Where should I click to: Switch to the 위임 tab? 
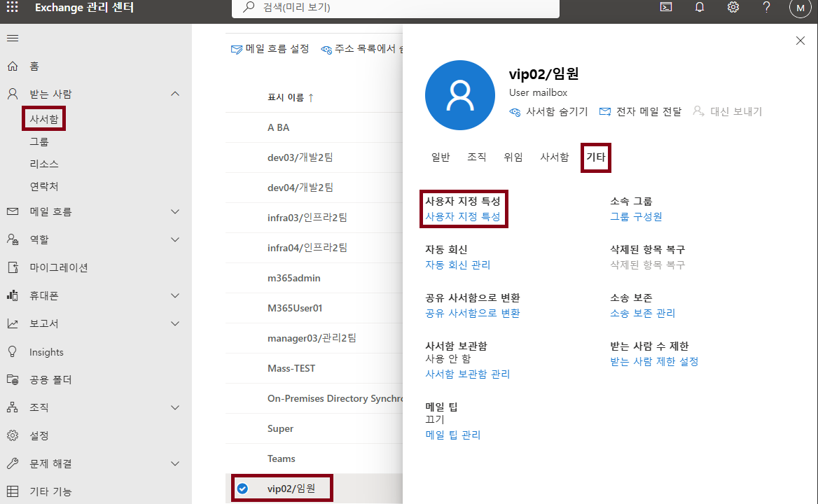coord(513,157)
